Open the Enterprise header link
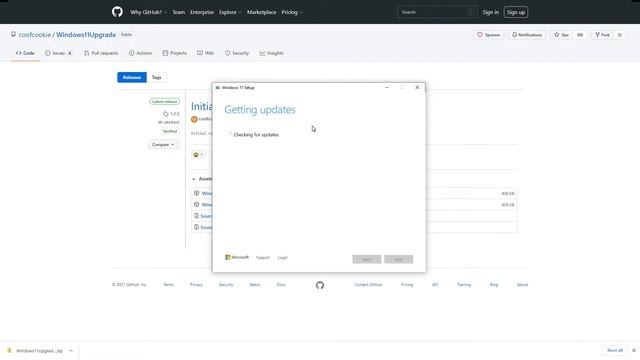The image size is (640, 360). coord(202,12)
